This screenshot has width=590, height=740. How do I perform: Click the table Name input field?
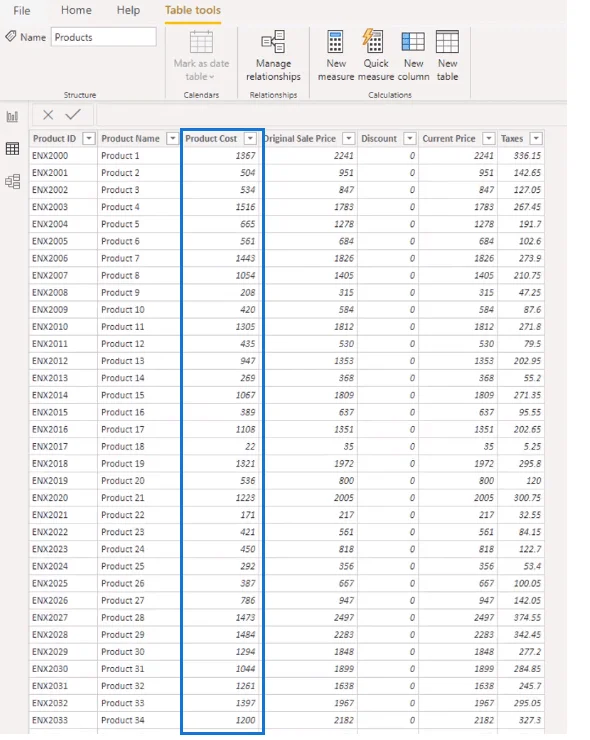pyautogui.click(x=103, y=37)
